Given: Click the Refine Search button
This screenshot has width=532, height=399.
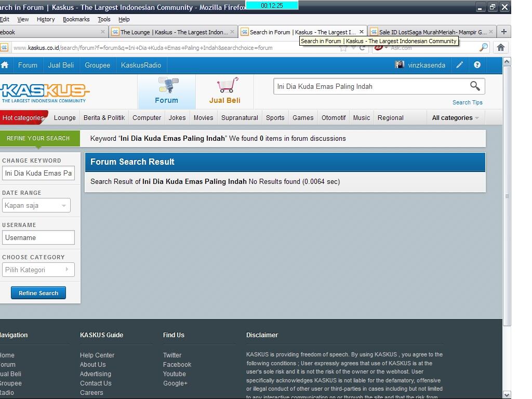Looking at the screenshot, I should [x=38, y=293].
